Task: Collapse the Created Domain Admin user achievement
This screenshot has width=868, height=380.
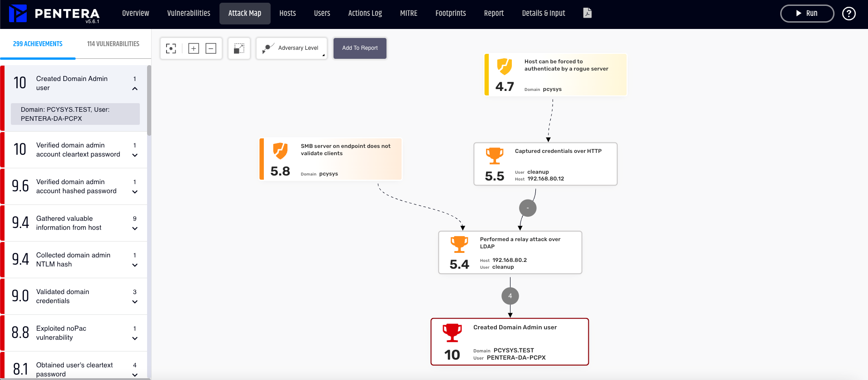Action: [x=135, y=89]
